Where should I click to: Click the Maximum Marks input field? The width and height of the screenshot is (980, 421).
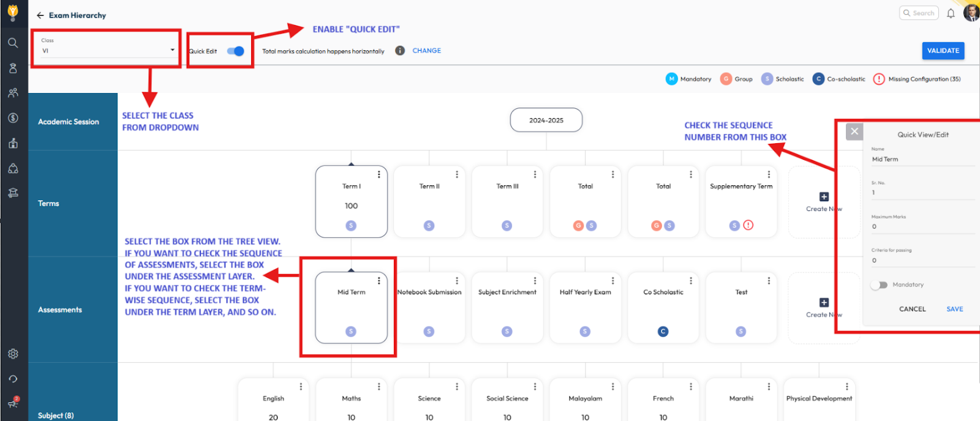[922, 226]
